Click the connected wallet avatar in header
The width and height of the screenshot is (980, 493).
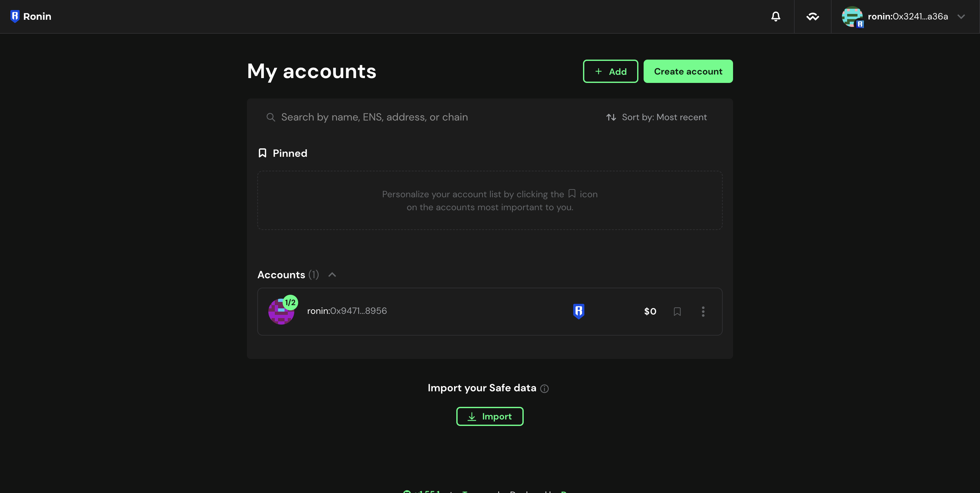coord(852,16)
